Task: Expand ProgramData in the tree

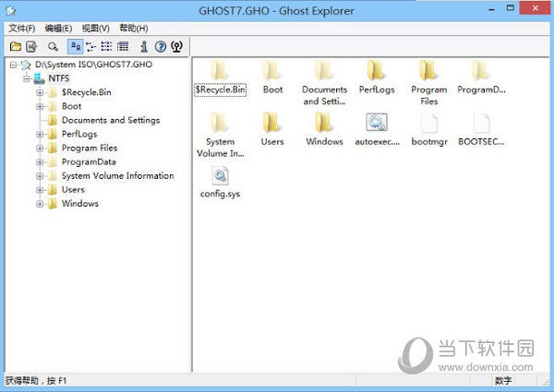Action: [x=40, y=162]
